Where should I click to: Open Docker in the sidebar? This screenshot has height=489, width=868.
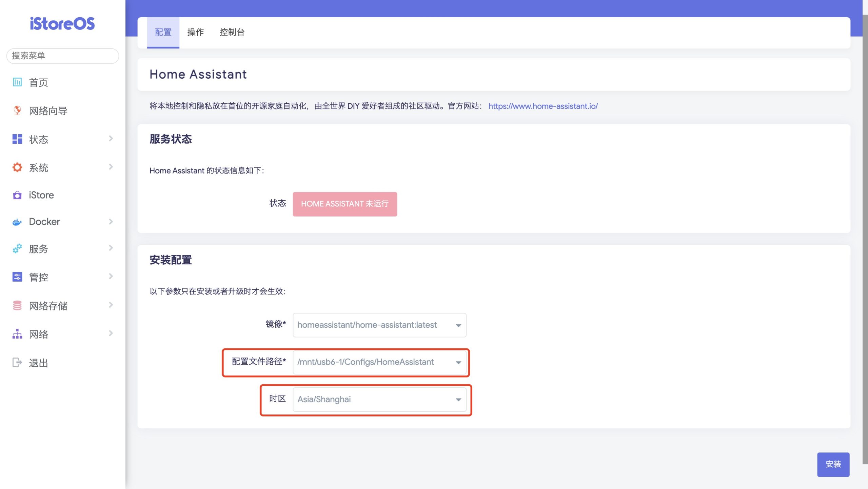pos(44,222)
